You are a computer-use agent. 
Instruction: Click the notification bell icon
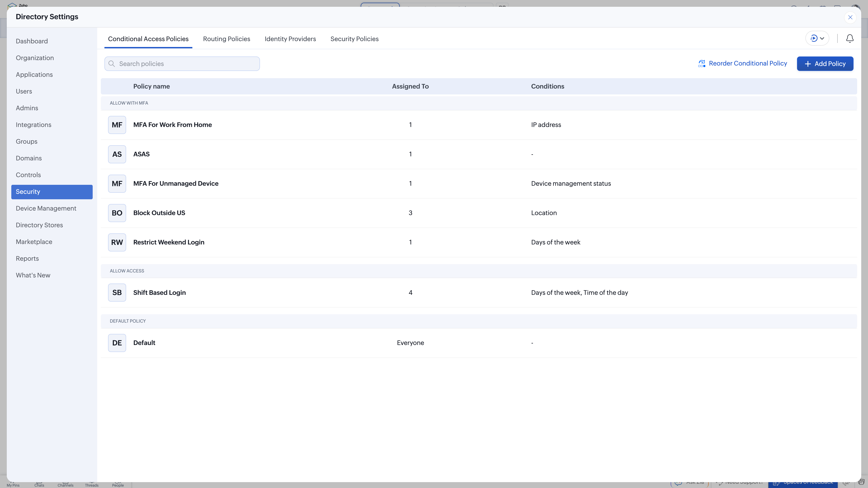tap(849, 38)
